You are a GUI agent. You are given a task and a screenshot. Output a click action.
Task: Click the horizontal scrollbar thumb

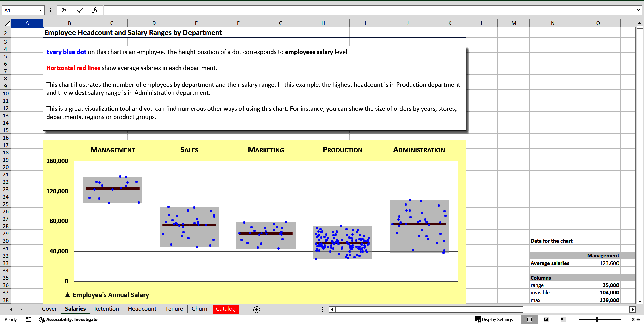429,309
